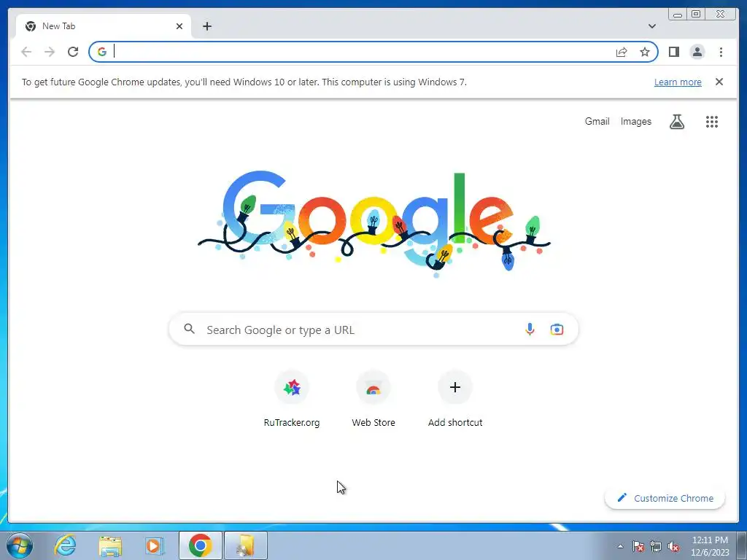Reload the page with the refresh icon

tap(73, 52)
